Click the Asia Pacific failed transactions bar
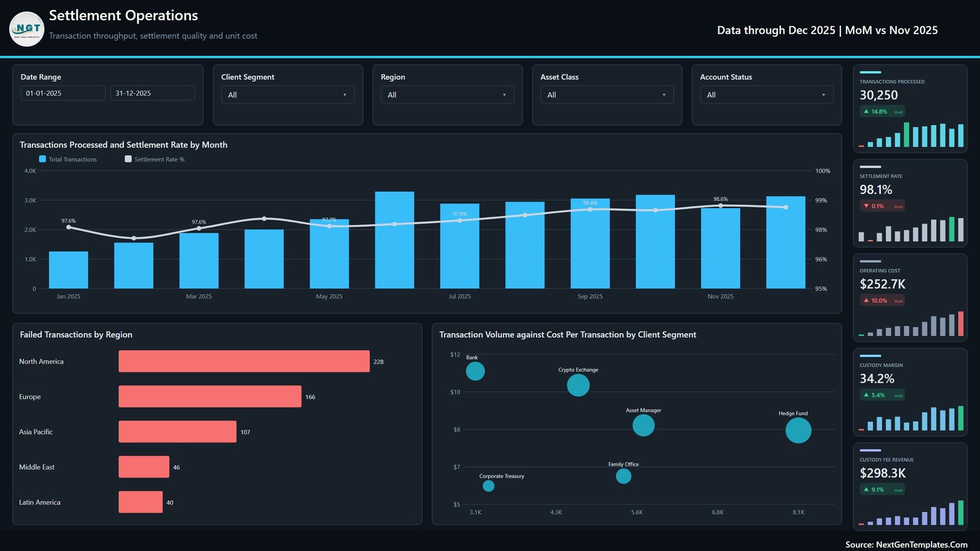Image resolution: width=980 pixels, height=551 pixels. (x=178, y=432)
